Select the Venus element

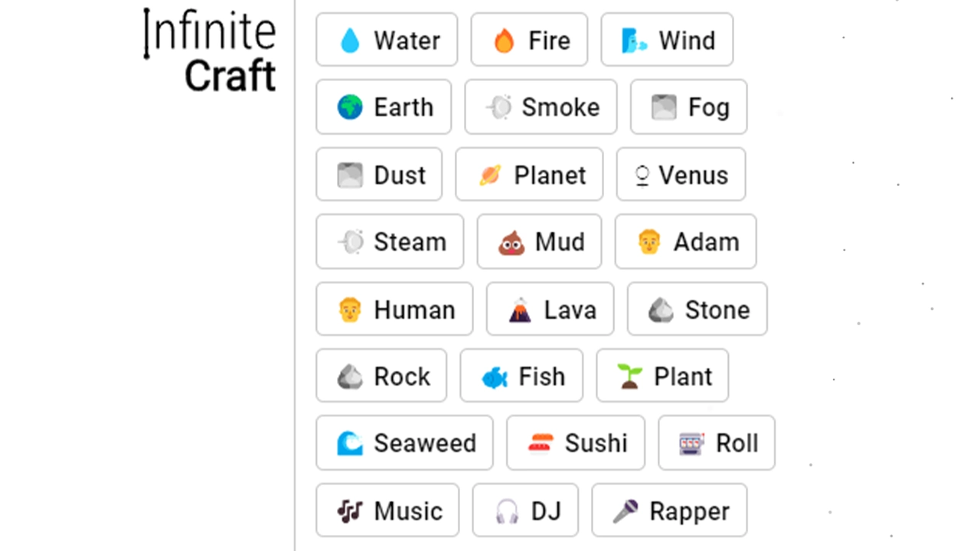click(680, 174)
